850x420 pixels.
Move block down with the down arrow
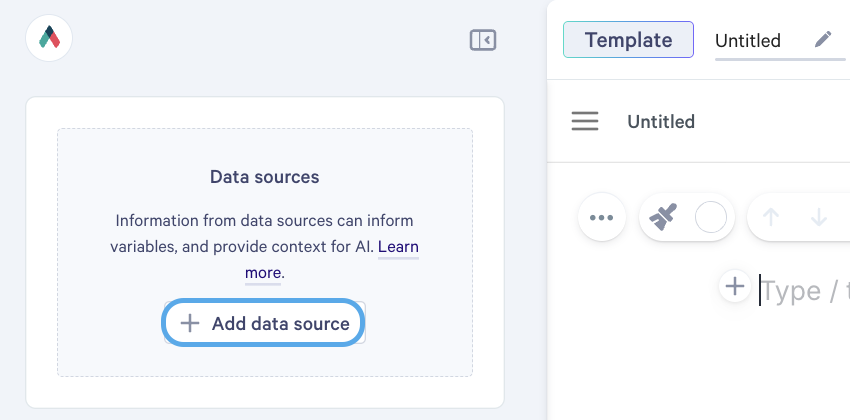(819, 217)
